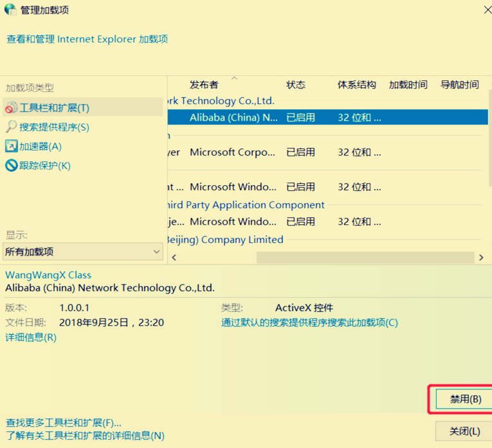Open the 所有加载项 display dropdown
This screenshot has width=492, height=448.
(x=83, y=251)
